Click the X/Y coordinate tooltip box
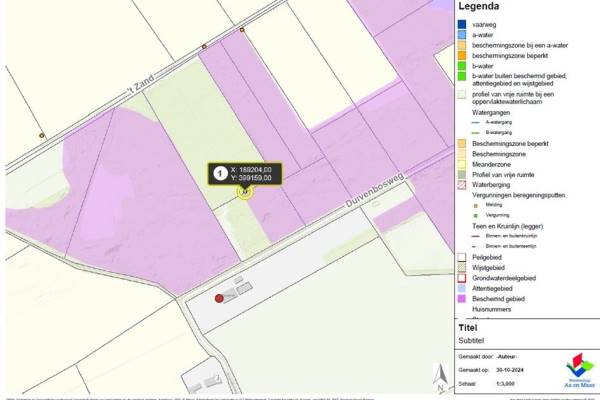The width and height of the screenshot is (600, 400). click(x=254, y=173)
